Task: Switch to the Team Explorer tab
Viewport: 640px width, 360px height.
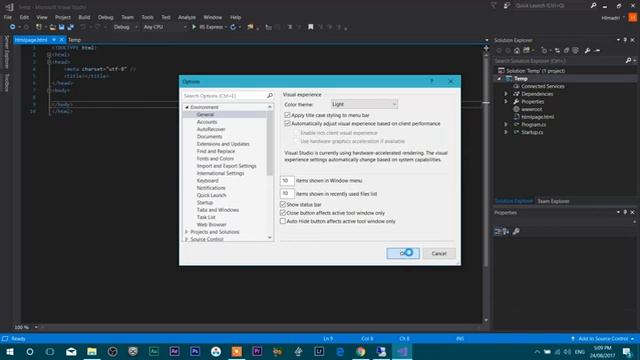Action: point(553,201)
